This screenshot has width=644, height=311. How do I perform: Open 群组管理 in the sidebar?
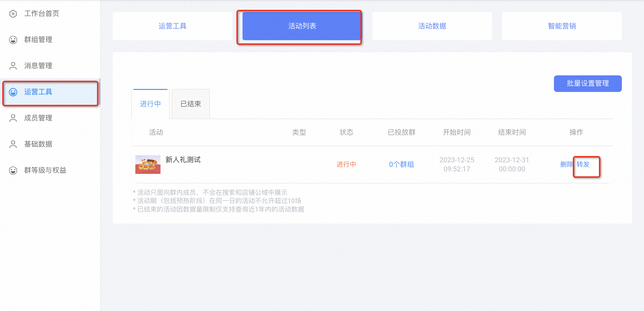pos(50,40)
